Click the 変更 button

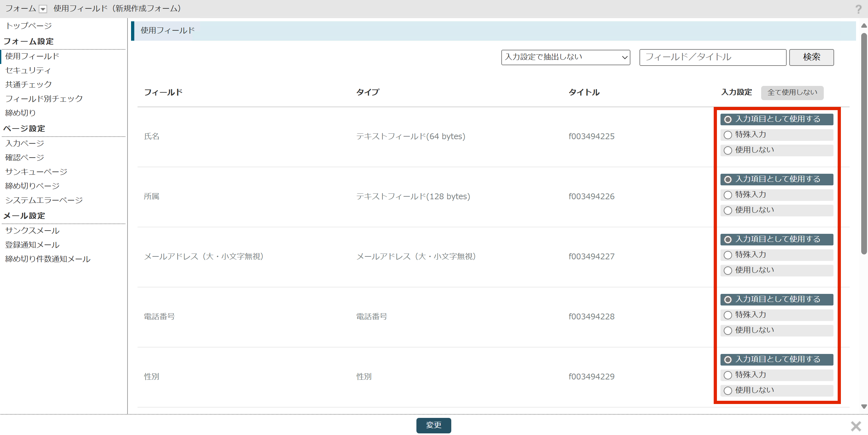click(x=433, y=425)
